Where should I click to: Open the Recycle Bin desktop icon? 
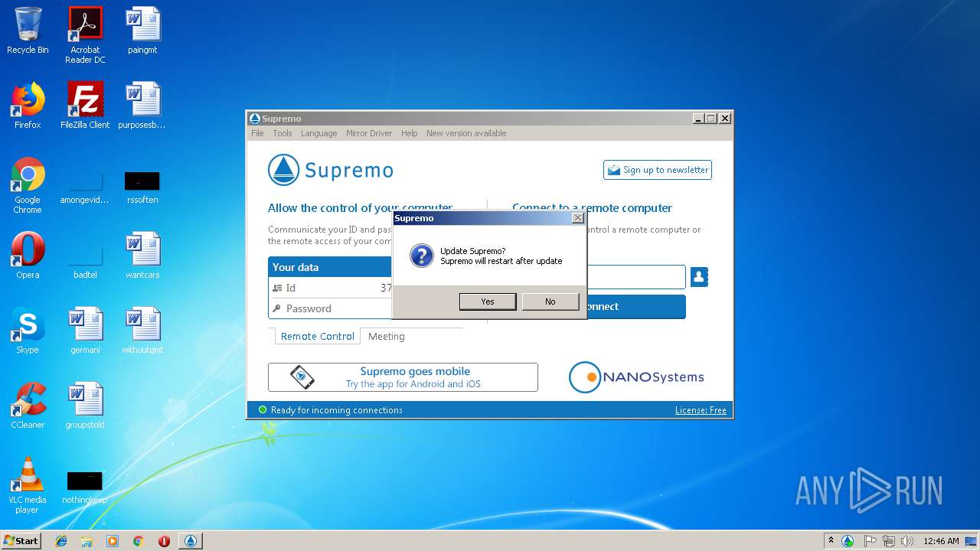(x=28, y=31)
